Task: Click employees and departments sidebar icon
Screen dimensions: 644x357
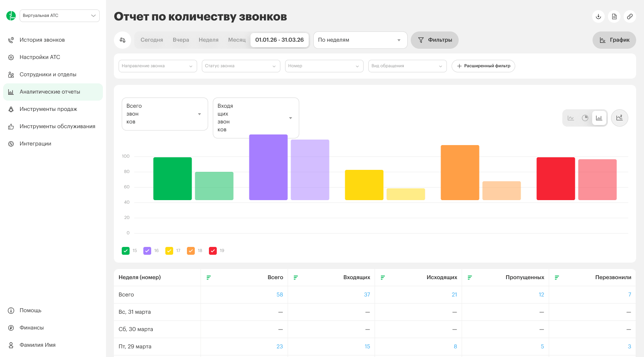Action: (x=11, y=75)
